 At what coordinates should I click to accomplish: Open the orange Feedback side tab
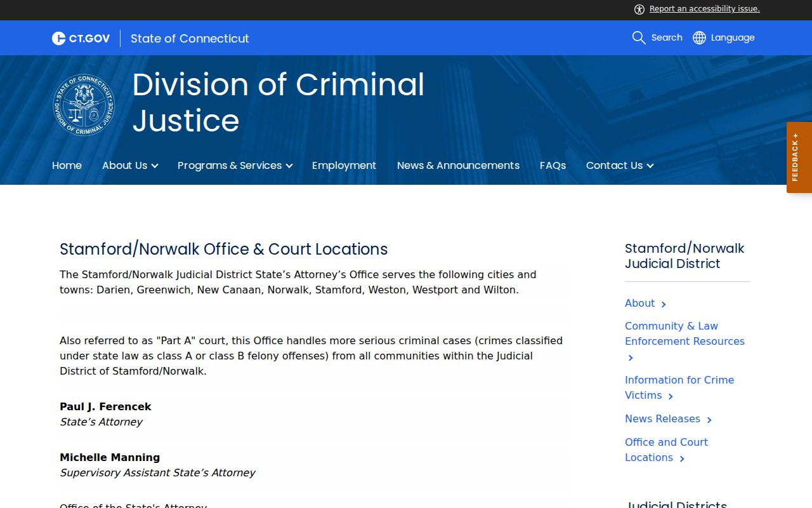tap(799, 157)
